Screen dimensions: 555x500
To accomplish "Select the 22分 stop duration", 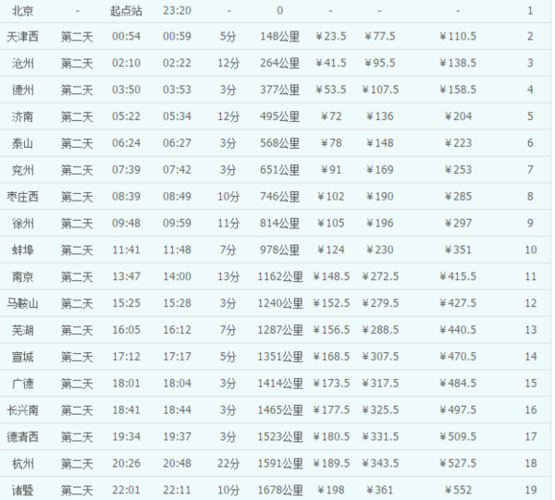I will point(228,464).
